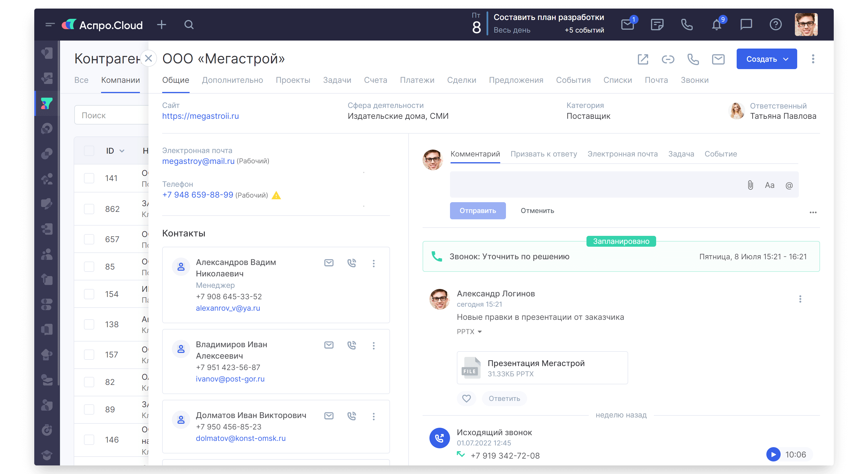Image resolution: width=868 pixels, height=474 pixels.
Task: Click megastroy@mail.ru email link
Action: click(198, 161)
